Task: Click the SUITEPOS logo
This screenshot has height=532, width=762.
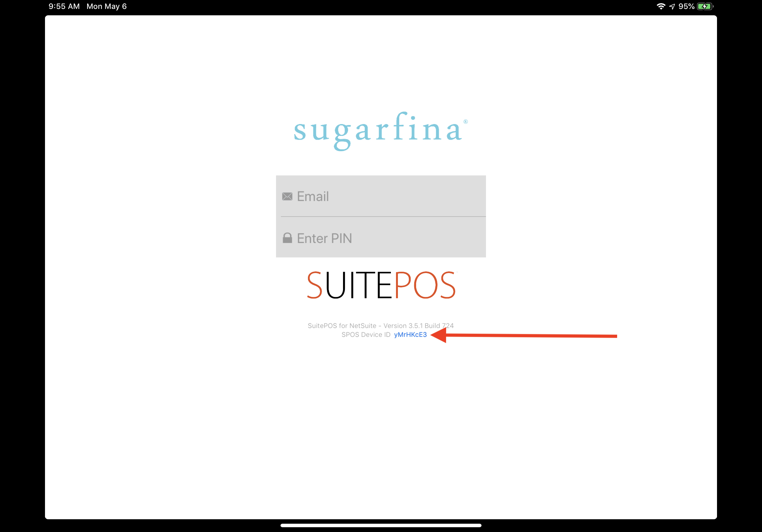Action: click(x=381, y=285)
